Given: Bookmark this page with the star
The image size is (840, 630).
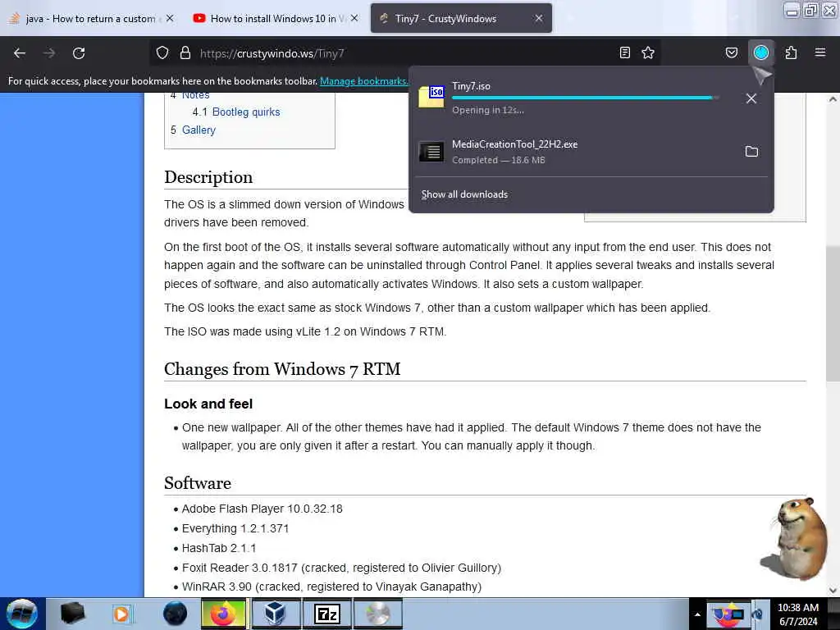Looking at the screenshot, I should coord(648,52).
